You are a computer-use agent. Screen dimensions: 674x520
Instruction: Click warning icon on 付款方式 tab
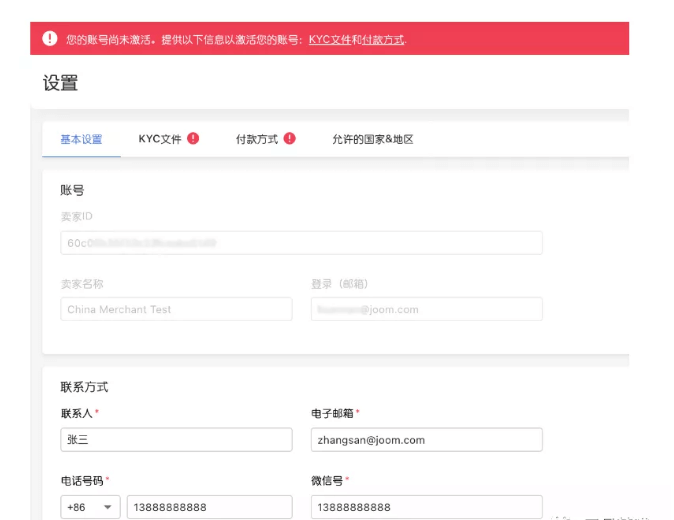(290, 139)
